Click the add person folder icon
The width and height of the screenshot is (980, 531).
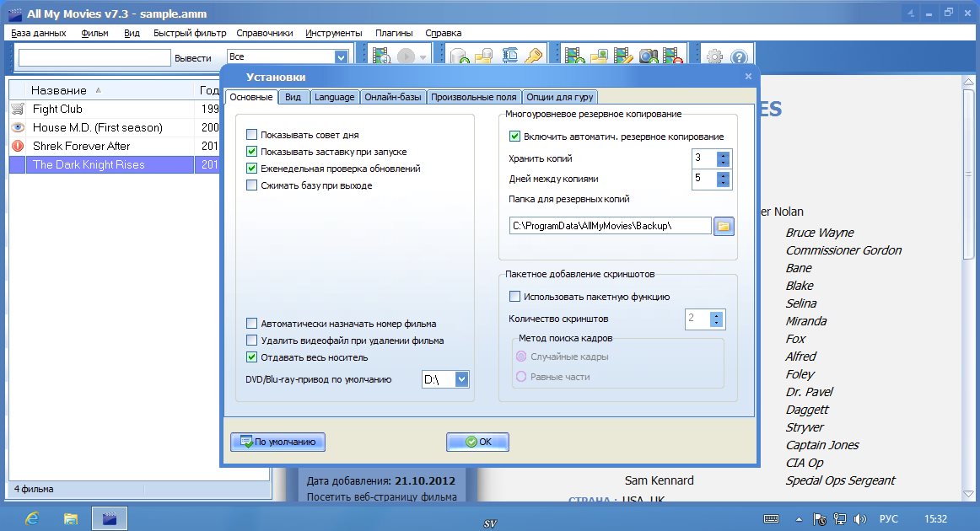pos(599,56)
